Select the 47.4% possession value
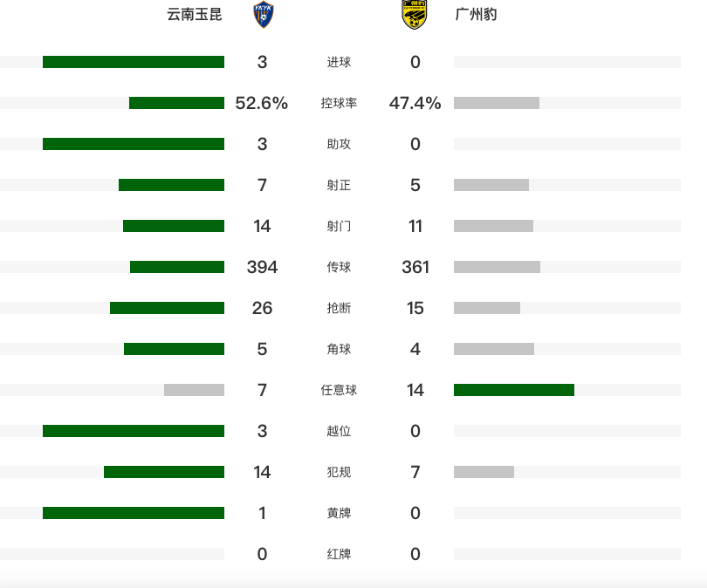The width and height of the screenshot is (707, 588). pyautogui.click(x=415, y=103)
